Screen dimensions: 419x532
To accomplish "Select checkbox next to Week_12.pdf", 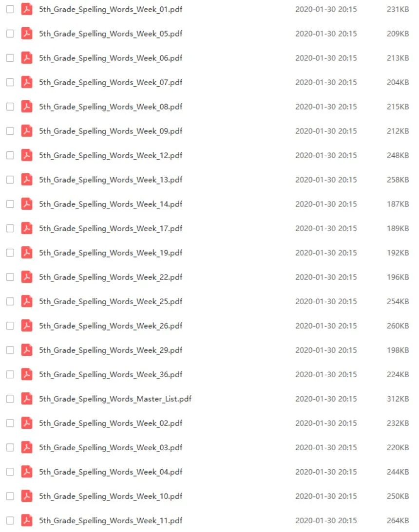I will click(x=10, y=155).
